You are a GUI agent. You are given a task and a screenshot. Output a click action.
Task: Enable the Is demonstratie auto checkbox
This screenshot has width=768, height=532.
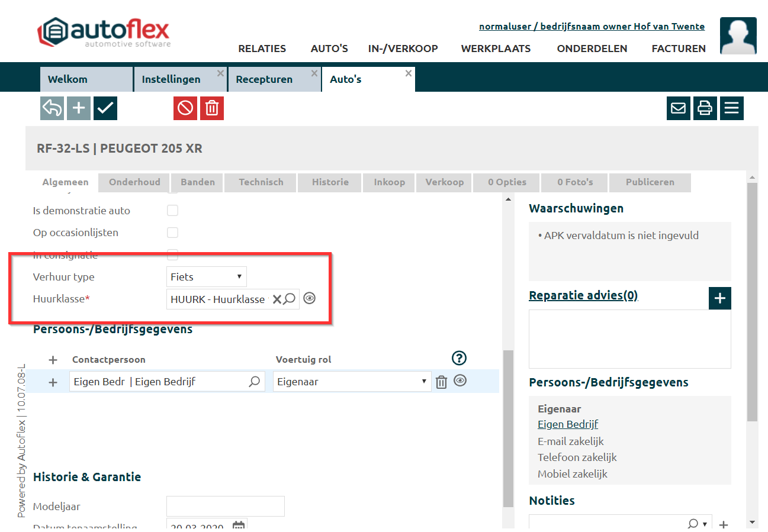coord(172,211)
